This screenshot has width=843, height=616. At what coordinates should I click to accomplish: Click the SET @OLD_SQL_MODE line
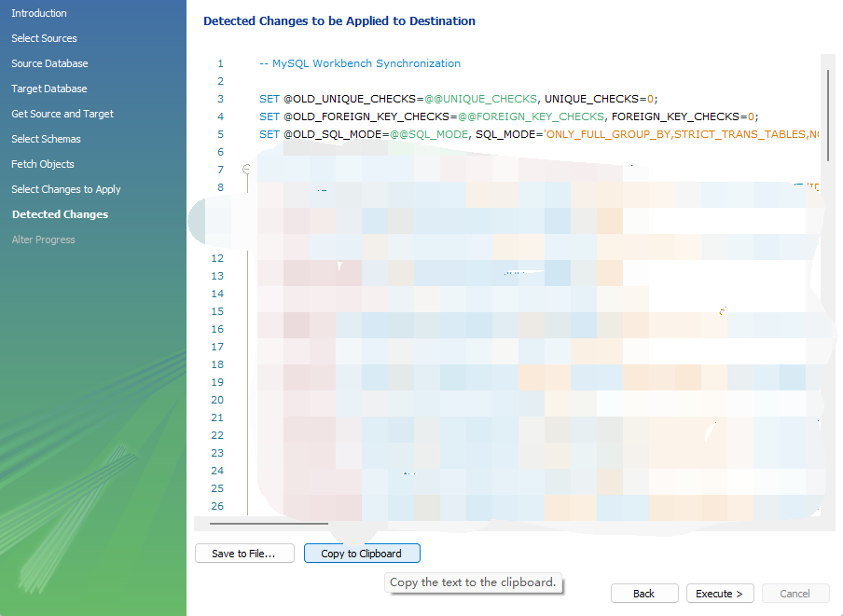pyautogui.click(x=539, y=134)
